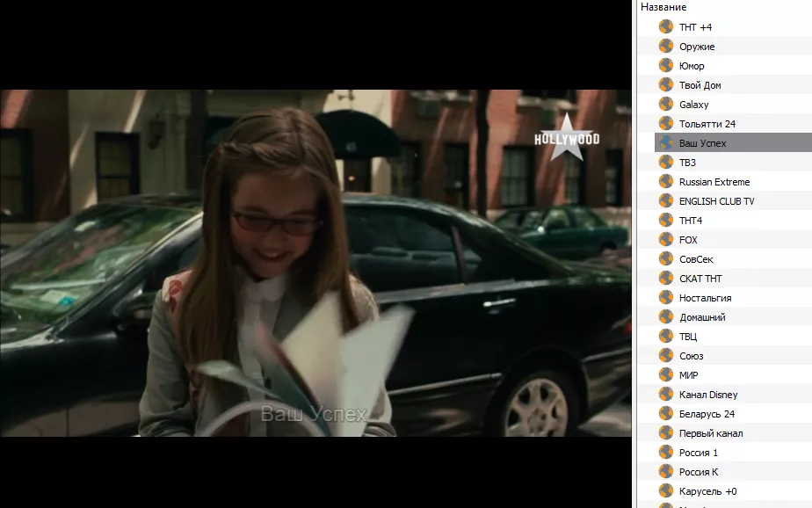Select ТВЦ from the channel list

688,337
